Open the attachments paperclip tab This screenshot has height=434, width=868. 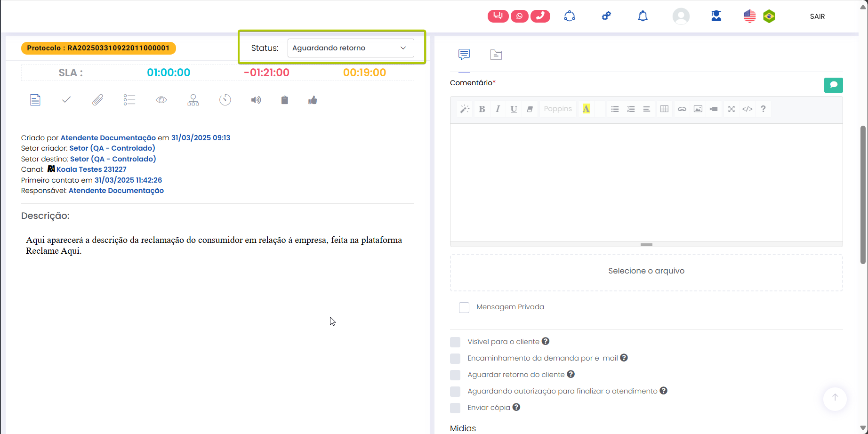[97, 100]
